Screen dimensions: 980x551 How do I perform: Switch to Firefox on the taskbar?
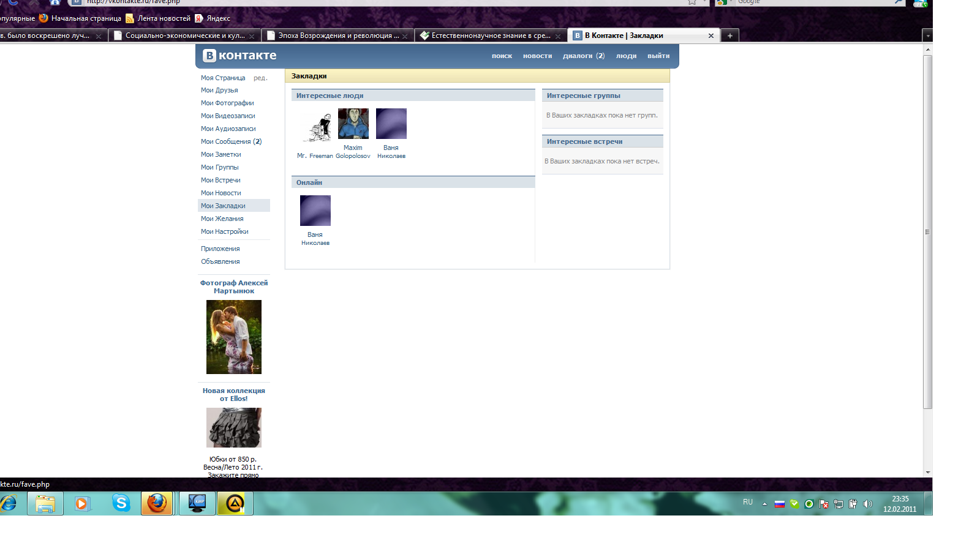157,503
